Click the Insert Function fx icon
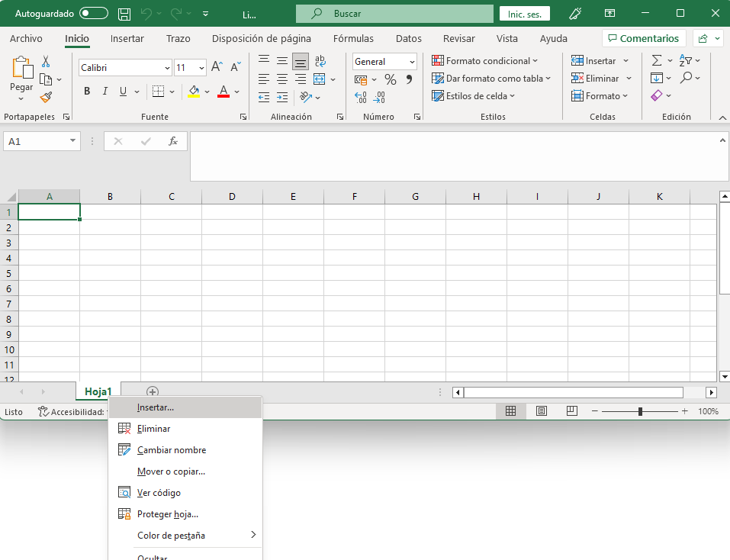 pyautogui.click(x=173, y=141)
